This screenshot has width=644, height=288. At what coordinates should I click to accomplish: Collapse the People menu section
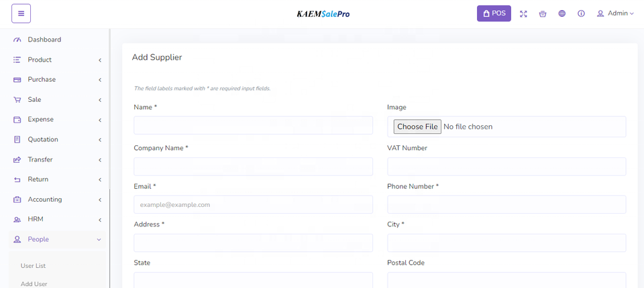pyautogui.click(x=99, y=239)
